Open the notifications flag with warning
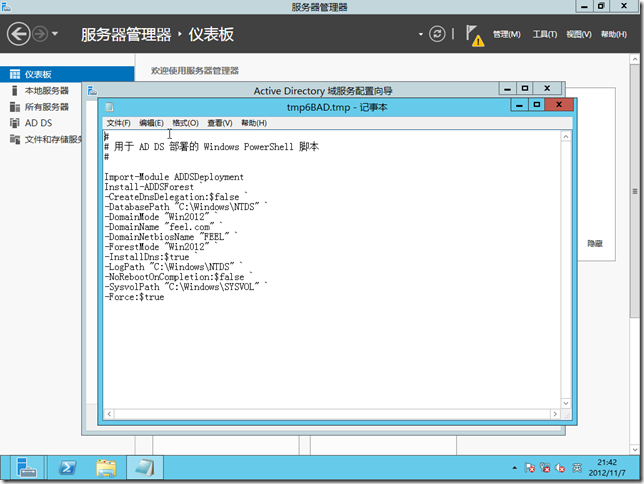The height and width of the screenshot is (484, 644). [x=474, y=35]
